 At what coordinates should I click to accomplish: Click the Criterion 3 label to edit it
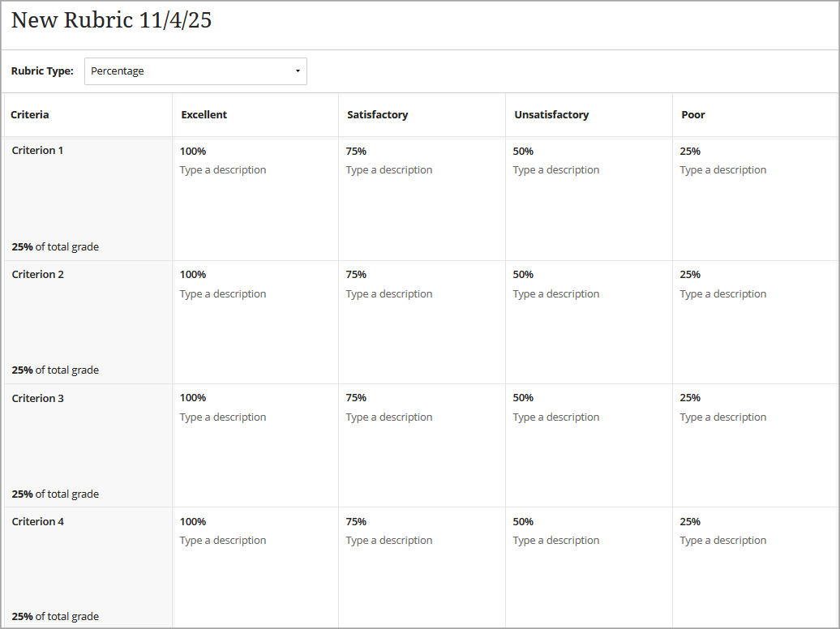pos(37,398)
